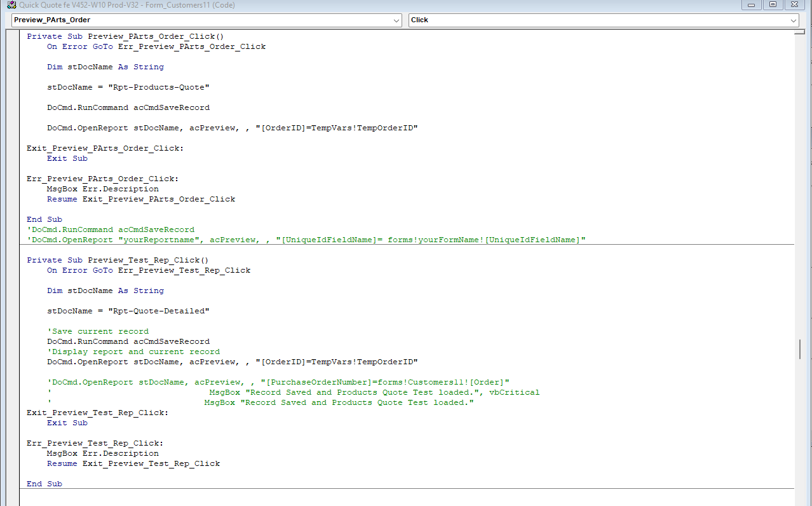Click 'MsgBox Err.Description' in Preview_PArts_Order sub

point(103,189)
